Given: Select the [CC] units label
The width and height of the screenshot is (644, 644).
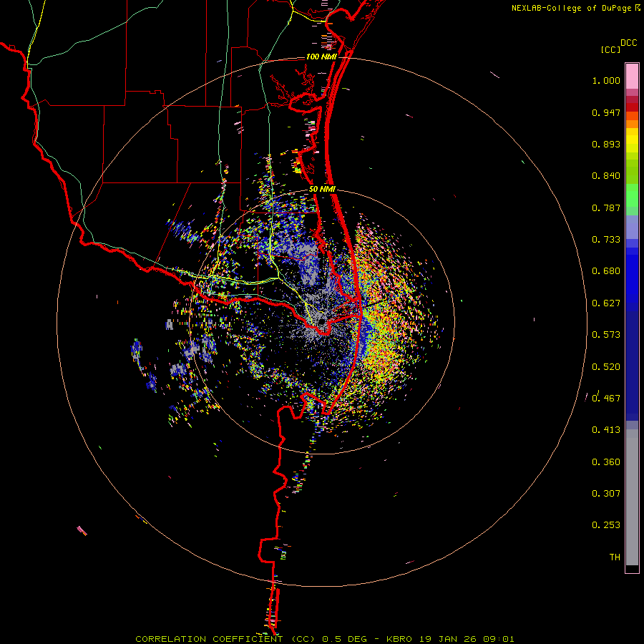Looking at the screenshot, I should [610, 49].
